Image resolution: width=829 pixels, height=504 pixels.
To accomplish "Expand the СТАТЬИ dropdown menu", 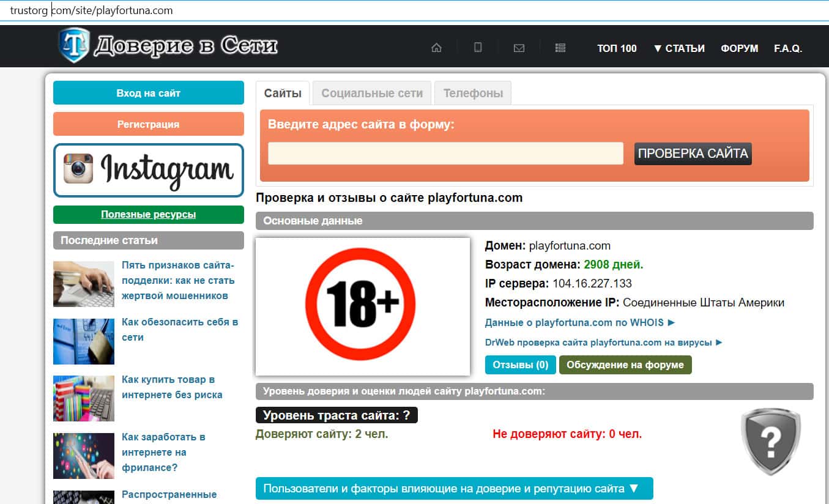I will pos(679,48).
